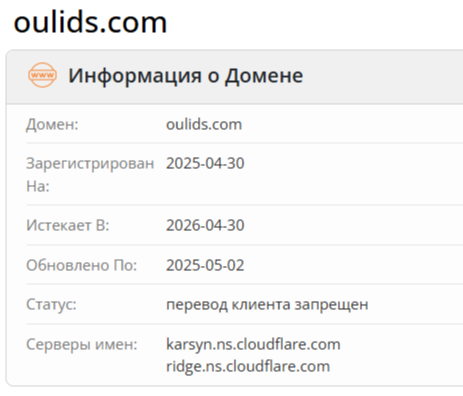Open ridge.ns.cloudflare.com name server
Image resolution: width=463 pixels, height=396 pixels.
click(x=248, y=366)
